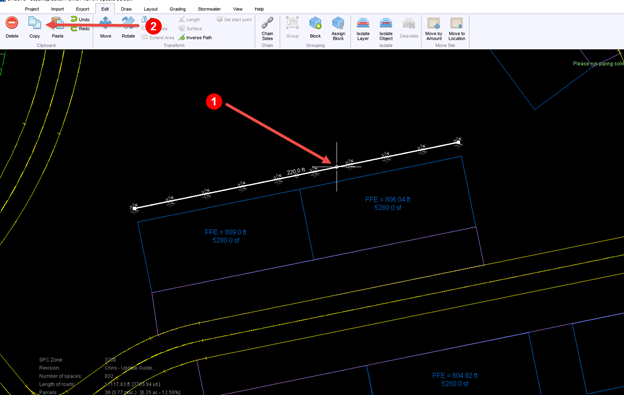
Task: Open Move by Amount tool
Action: (434, 28)
